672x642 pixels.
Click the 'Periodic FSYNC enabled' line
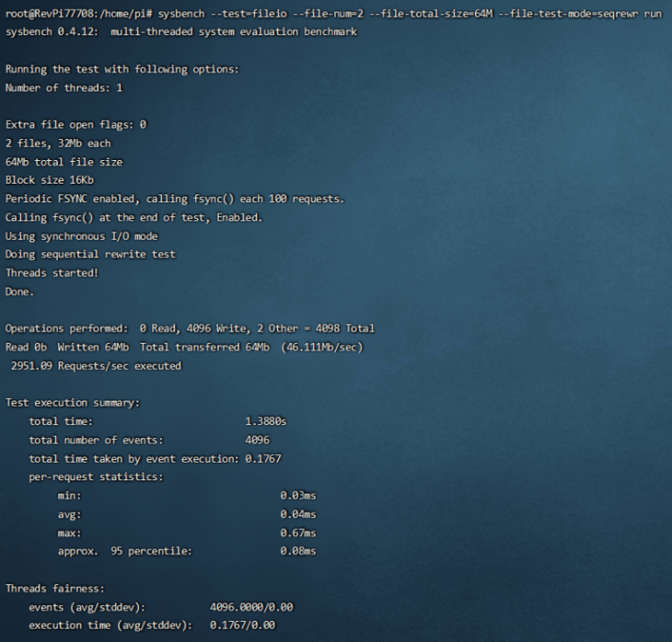[175, 199]
